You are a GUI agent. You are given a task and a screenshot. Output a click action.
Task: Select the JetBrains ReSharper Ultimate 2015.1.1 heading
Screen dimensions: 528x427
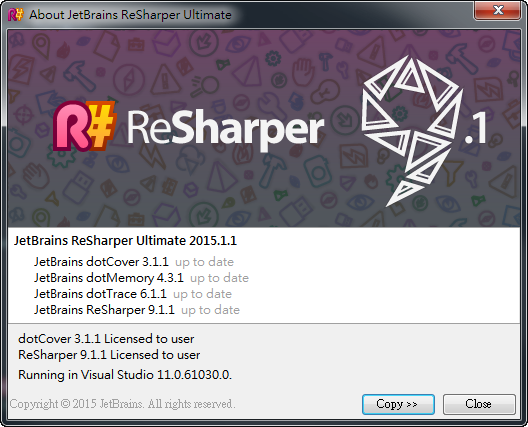pos(125,241)
